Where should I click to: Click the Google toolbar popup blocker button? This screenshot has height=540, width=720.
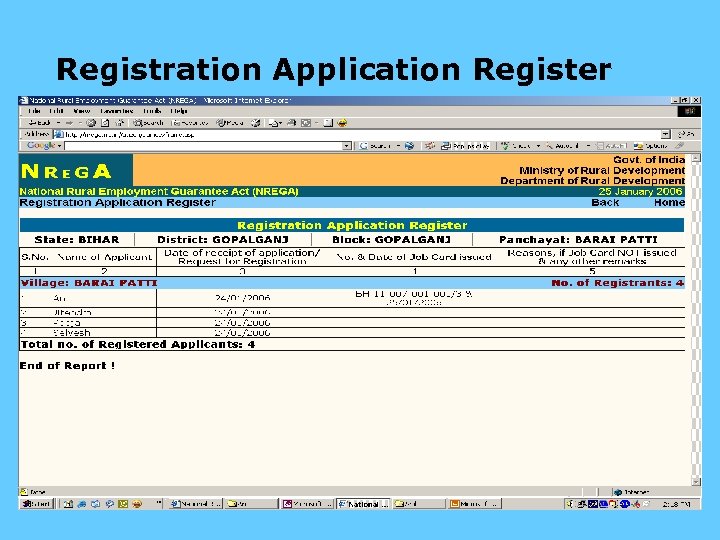point(466,146)
